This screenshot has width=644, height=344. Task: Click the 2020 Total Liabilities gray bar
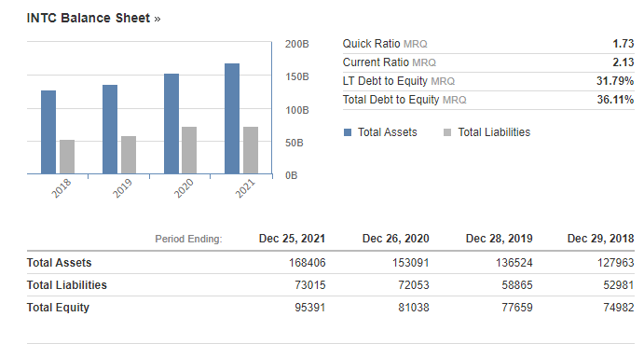tap(189, 150)
